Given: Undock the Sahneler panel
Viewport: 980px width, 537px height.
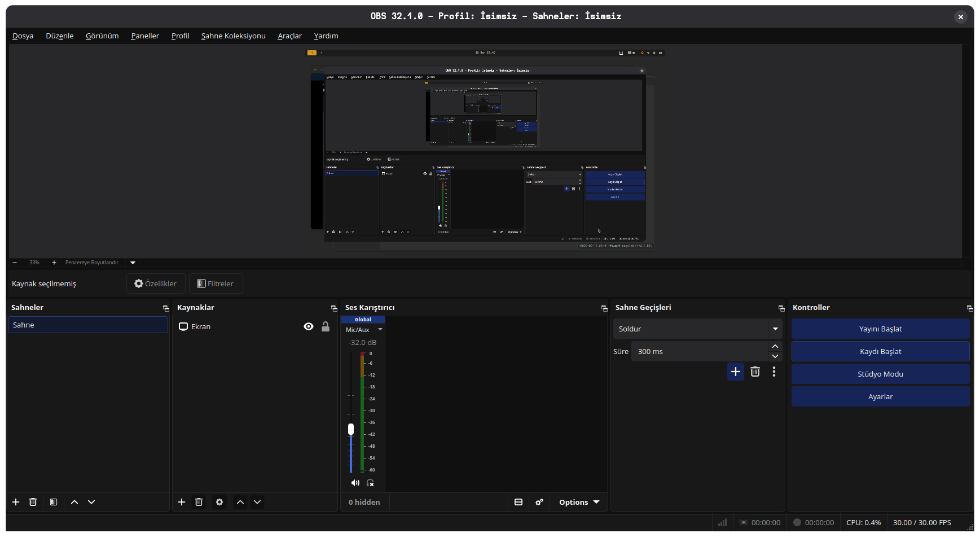Looking at the screenshot, I should [166, 308].
